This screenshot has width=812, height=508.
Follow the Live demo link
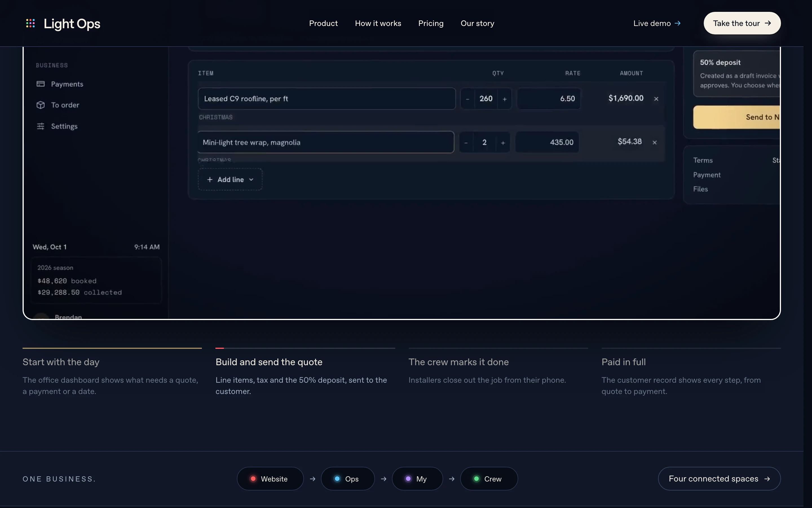(x=657, y=23)
